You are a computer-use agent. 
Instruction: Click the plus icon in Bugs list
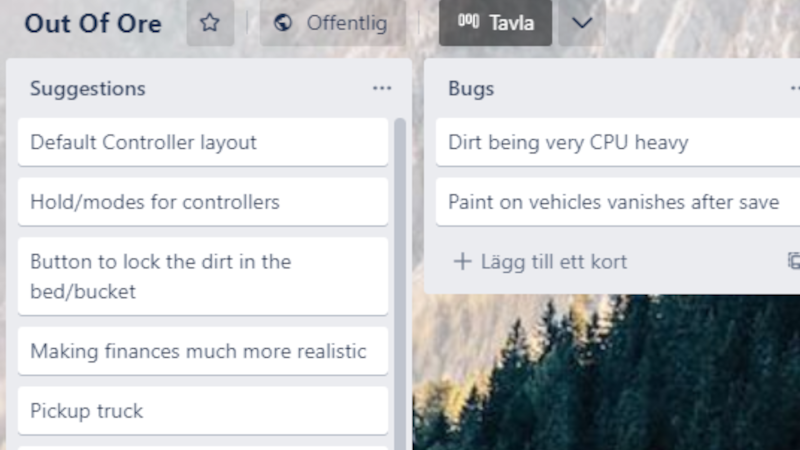pyautogui.click(x=461, y=262)
